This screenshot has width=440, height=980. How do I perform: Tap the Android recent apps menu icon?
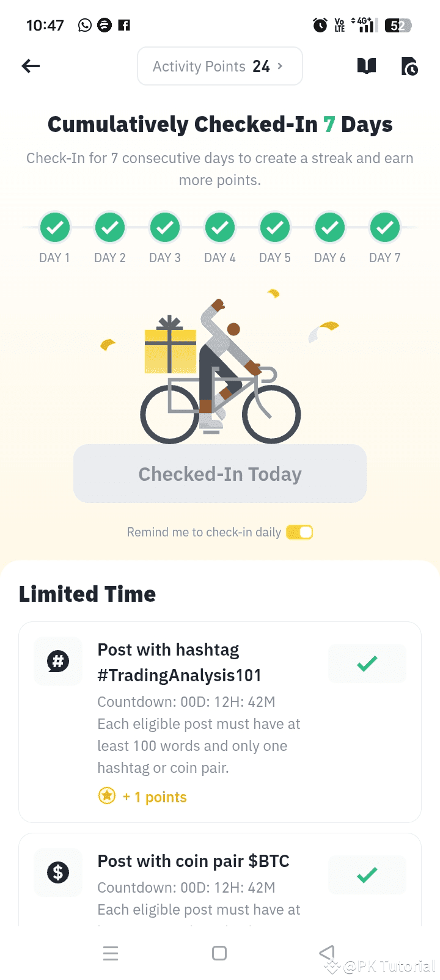click(111, 953)
